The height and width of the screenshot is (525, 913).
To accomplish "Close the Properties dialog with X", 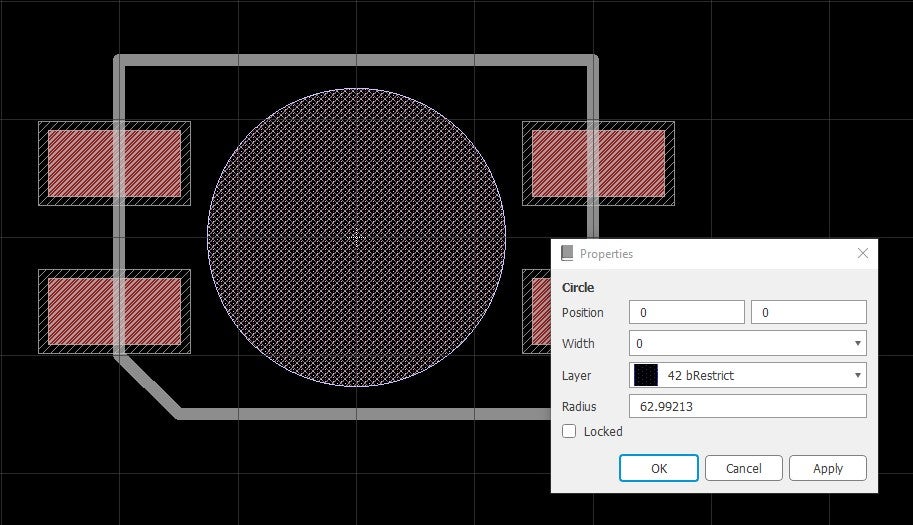I will (863, 254).
